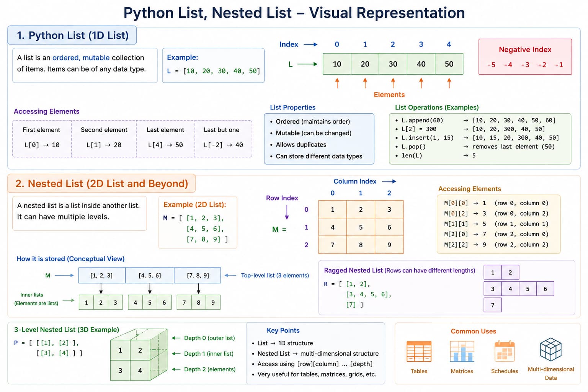Image resolution: width=588 pixels, height=392 pixels.
Task: Click center cell '5' in the orange M matrix
Action: click(x=361, y=227)
